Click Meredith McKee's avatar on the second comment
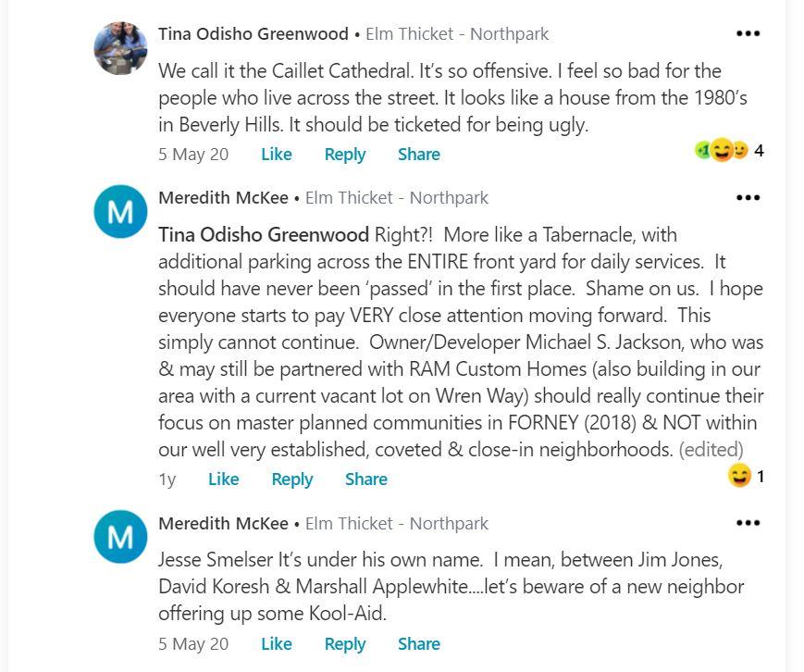Viewport: 804px width, 672px height. tap(120, 211)
